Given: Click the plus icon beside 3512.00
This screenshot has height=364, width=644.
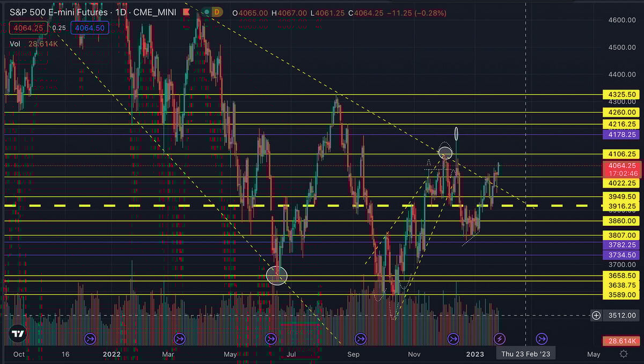Looking at the screenshot, I should 596,315.
